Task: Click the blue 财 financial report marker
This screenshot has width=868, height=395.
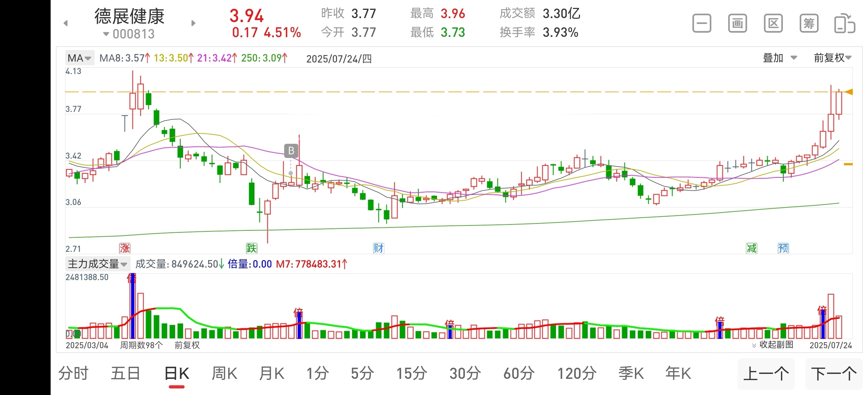Action: tap(378, 248)
